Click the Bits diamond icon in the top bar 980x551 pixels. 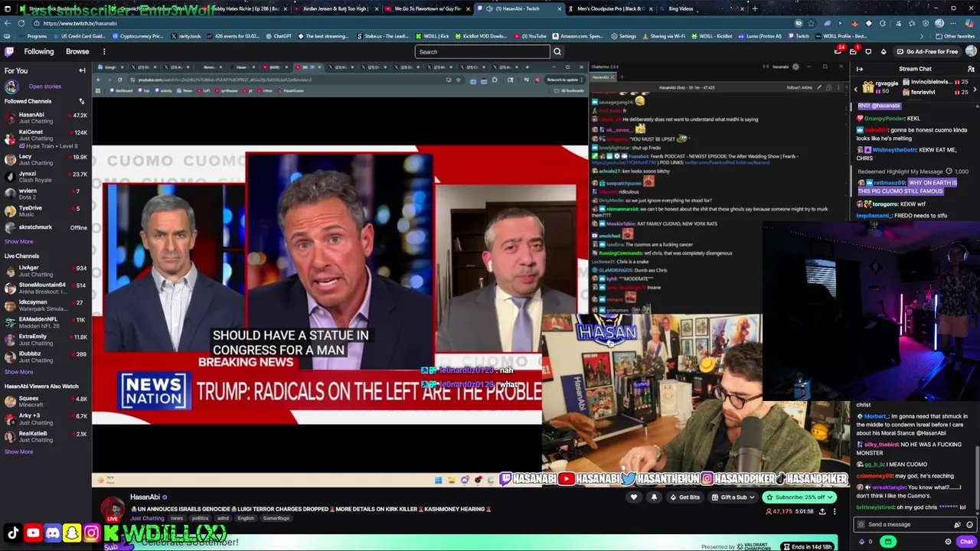[x=884, y=51]
